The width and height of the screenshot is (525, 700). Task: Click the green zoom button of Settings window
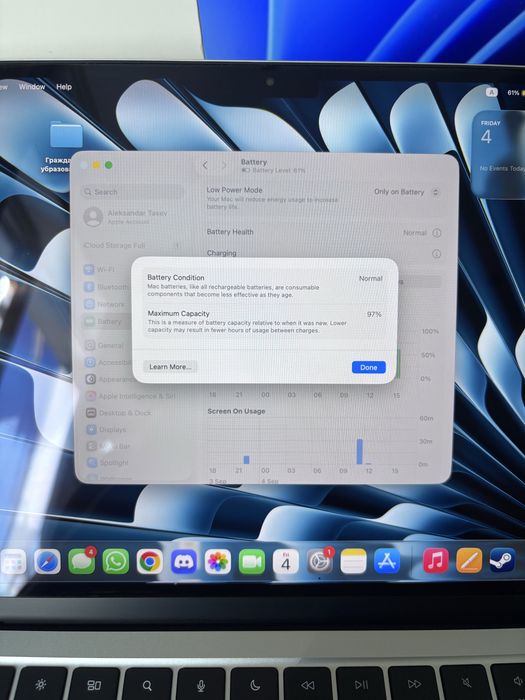point(108,165)
